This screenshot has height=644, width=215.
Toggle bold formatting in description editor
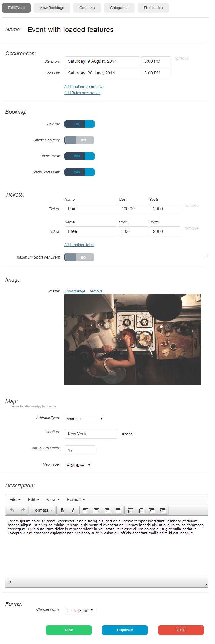coord(62,510)
